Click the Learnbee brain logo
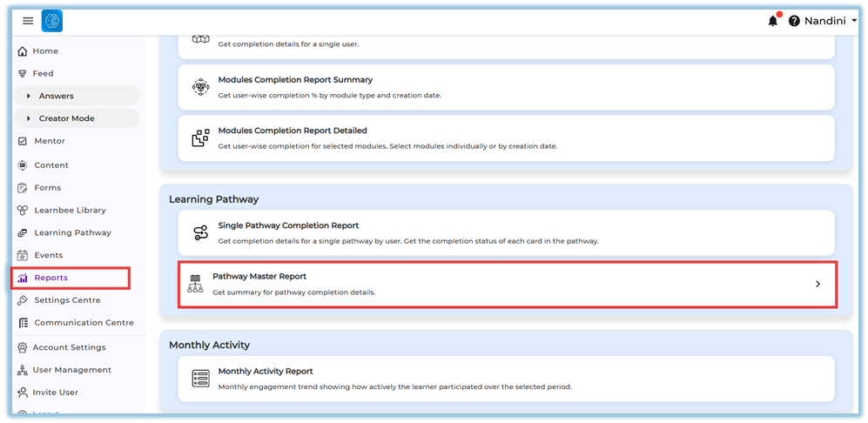The image size is (868, 423). [x=52, y=21]
